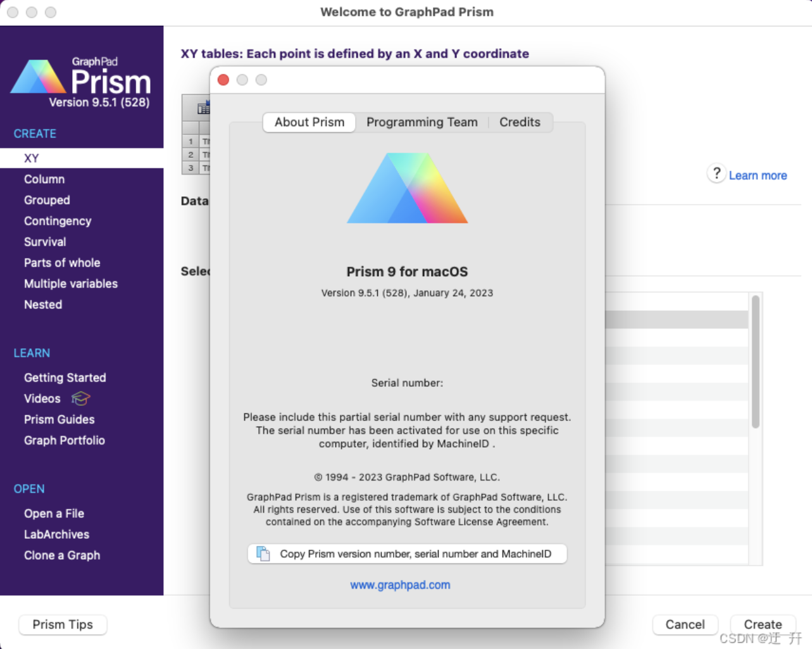Click the graduation cap icon beside Videos

coord(80,398)
